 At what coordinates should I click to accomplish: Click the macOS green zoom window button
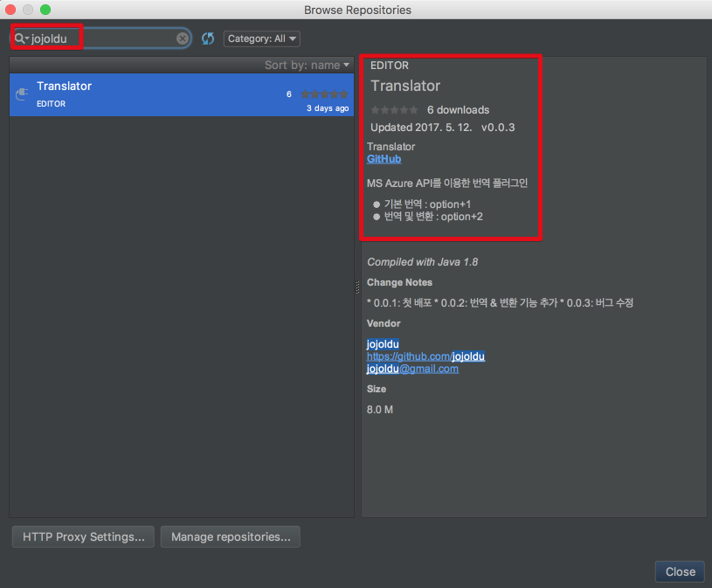(x=45, y=10)
